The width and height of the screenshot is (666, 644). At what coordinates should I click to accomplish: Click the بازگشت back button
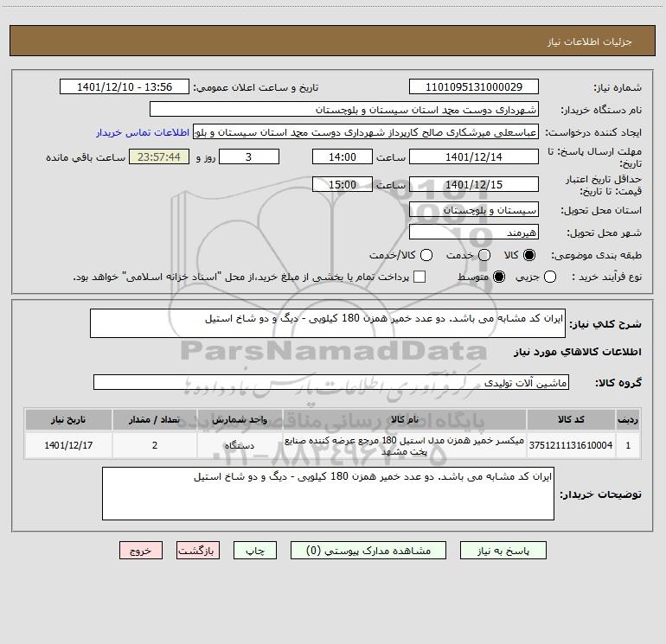click(198, 551)
